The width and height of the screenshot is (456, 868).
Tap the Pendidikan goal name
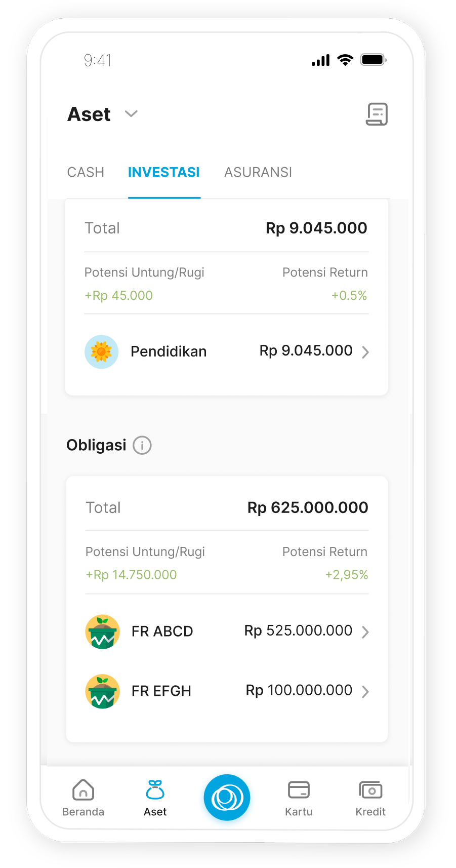(169, 351)
